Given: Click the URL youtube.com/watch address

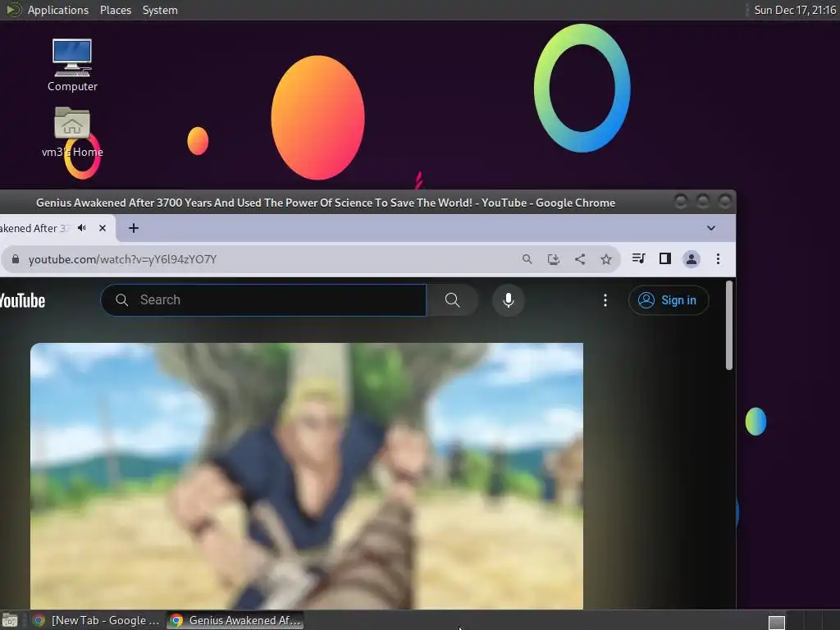Looking at the screenshot, I should (x=122, y=259).
